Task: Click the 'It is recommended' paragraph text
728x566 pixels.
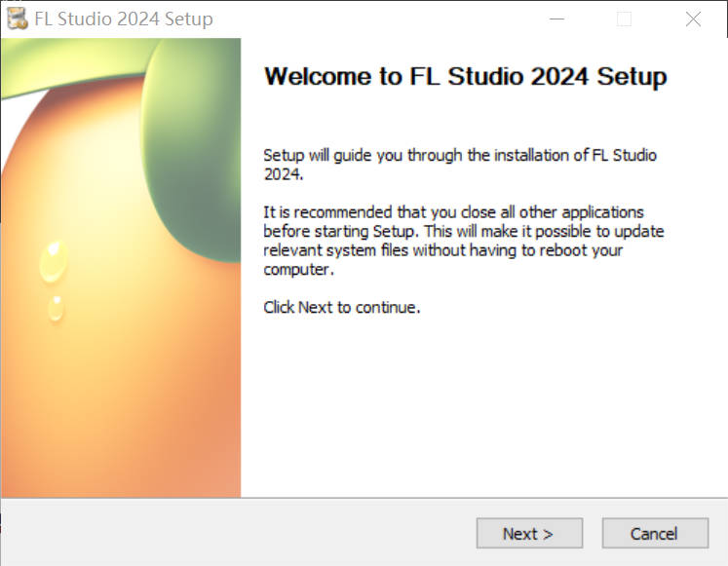Action: click(x=468, y=241)
